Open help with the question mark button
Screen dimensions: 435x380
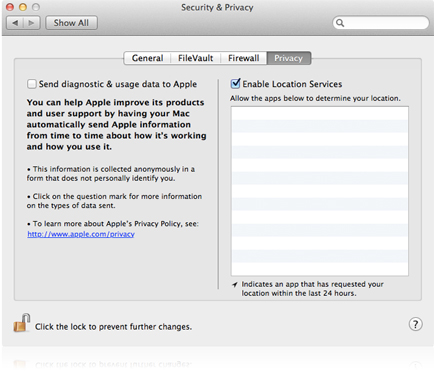[415, 324]
